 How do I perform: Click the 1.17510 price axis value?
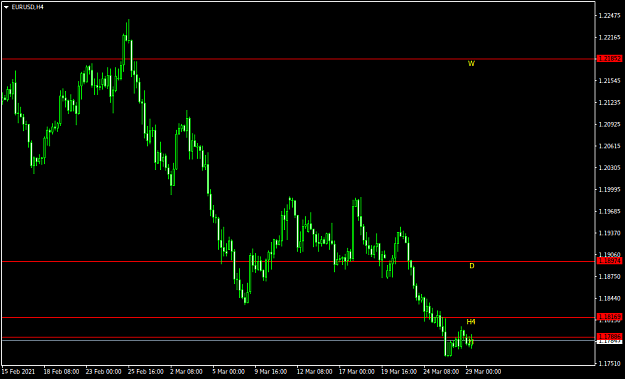click(610, 363)
